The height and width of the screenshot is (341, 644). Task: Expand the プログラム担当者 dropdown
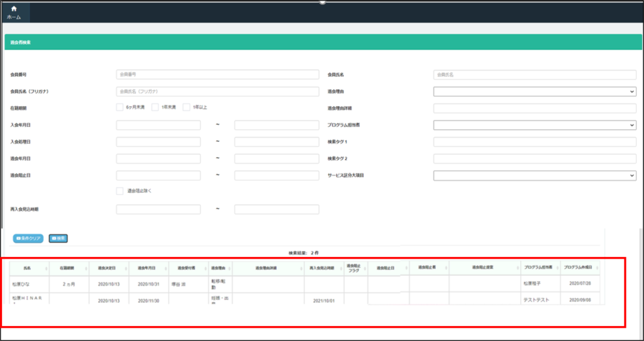click(x=535, y=125)
